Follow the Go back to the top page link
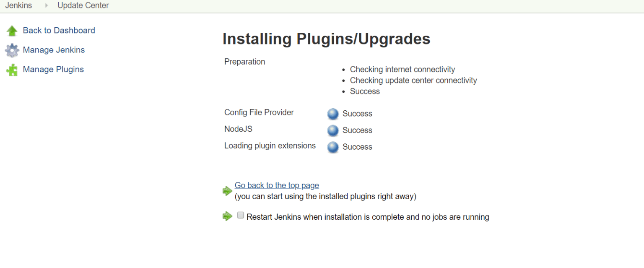 click(277, 185)
